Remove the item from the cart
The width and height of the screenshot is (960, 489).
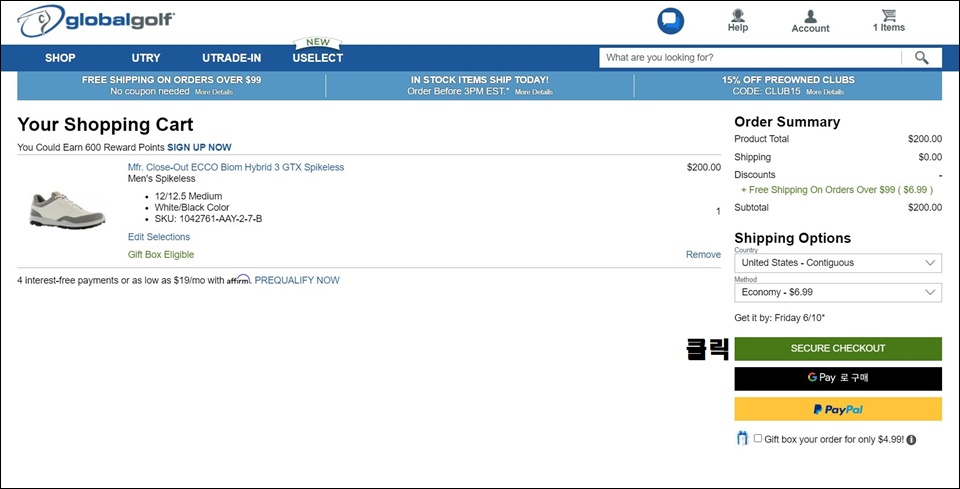pyautogui.click(x=703, y=255)
